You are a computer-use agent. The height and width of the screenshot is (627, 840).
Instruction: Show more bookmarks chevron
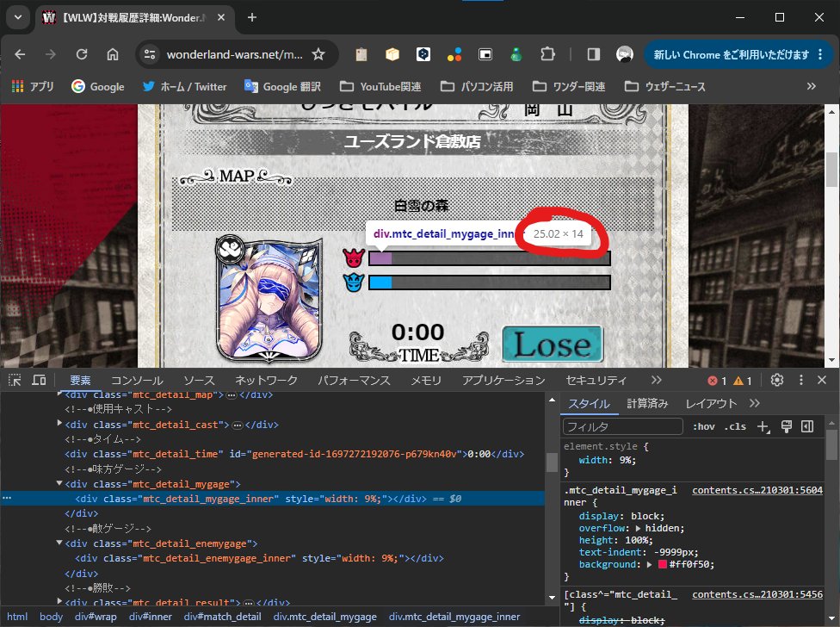[x=812, y=86]
